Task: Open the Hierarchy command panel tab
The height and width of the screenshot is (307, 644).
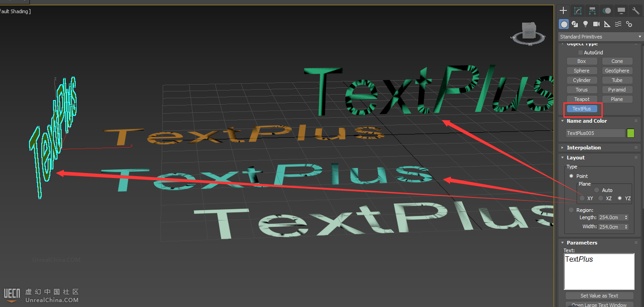Action: (x=592, y=10)
